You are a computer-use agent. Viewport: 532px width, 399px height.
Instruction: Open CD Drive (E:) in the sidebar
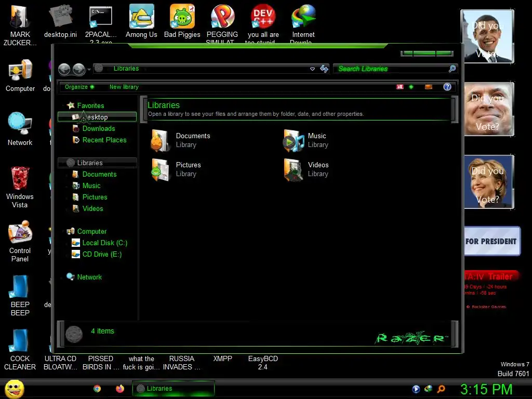point(102,255)
